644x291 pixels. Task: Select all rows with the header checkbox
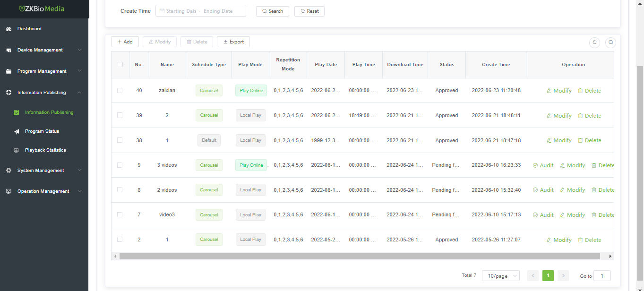pos(120,65)
